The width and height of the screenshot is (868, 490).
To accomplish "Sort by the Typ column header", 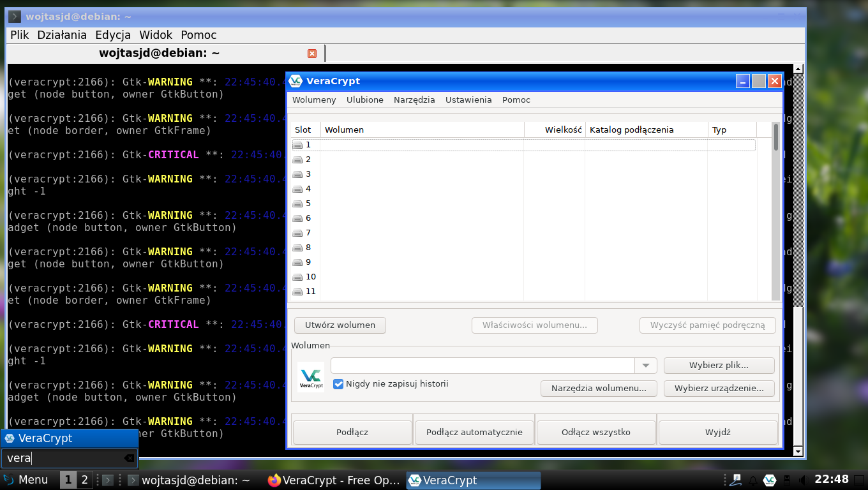I will coord(732,130).
